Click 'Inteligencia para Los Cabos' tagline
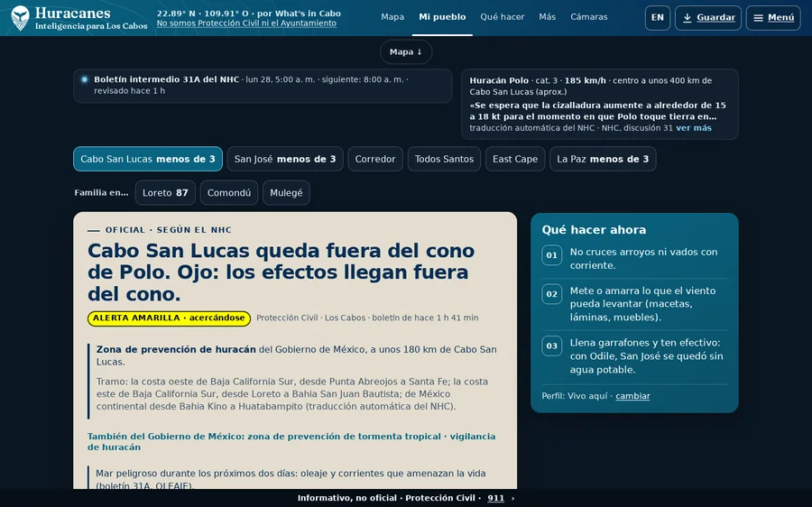Viewport: 812px width, 507px height. [91, 26]
